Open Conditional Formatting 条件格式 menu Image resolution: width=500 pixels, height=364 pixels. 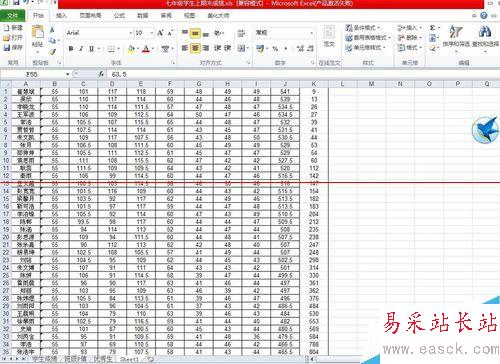364,28
